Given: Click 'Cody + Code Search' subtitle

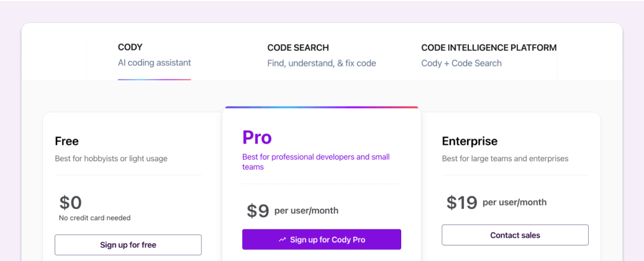Looking at the screenshot, I should [461, 63].
